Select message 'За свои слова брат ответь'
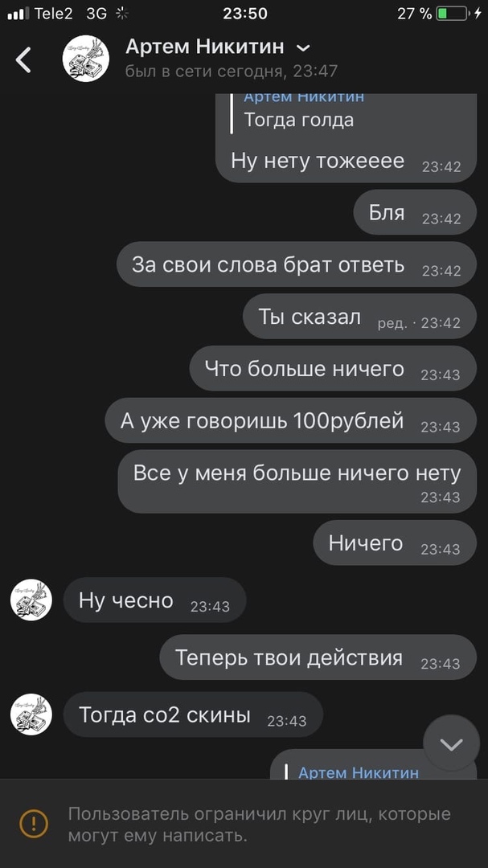This screenshot has height=868, width=488. tap(297, 264)
